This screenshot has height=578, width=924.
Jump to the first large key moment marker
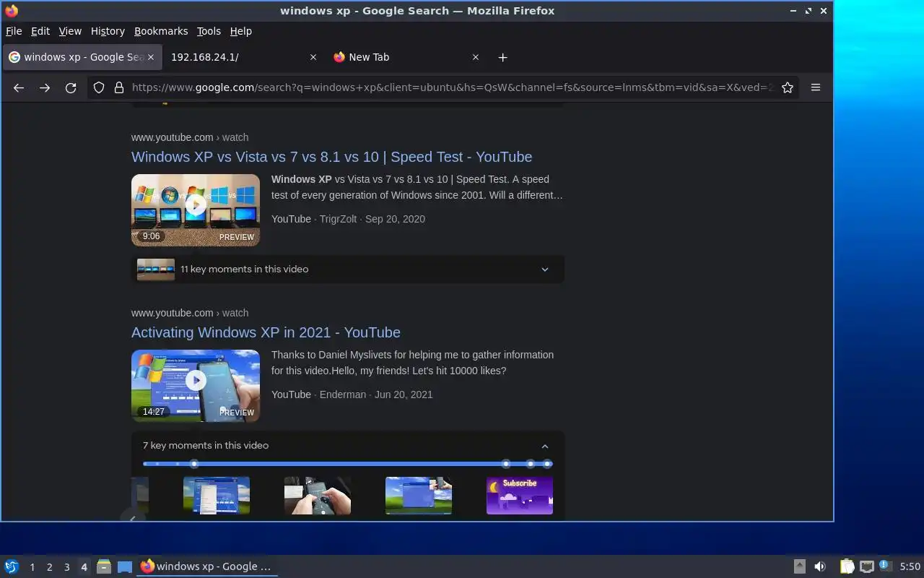193,464
